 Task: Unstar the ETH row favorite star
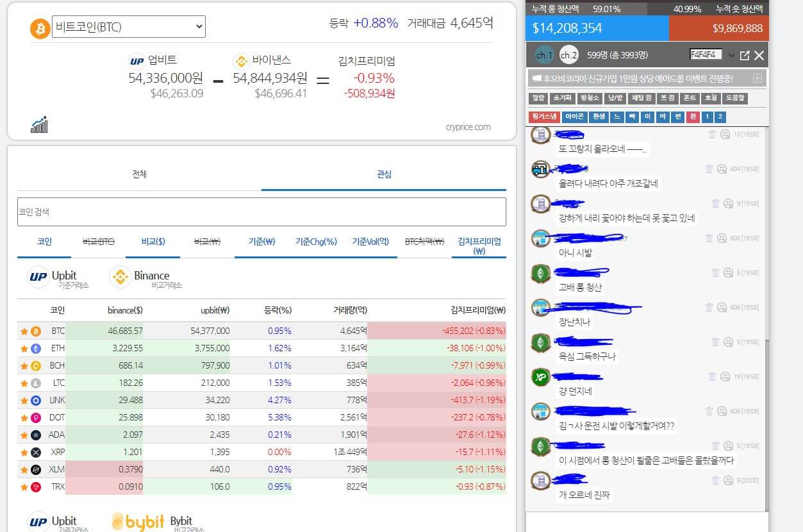tap(24, 349)
